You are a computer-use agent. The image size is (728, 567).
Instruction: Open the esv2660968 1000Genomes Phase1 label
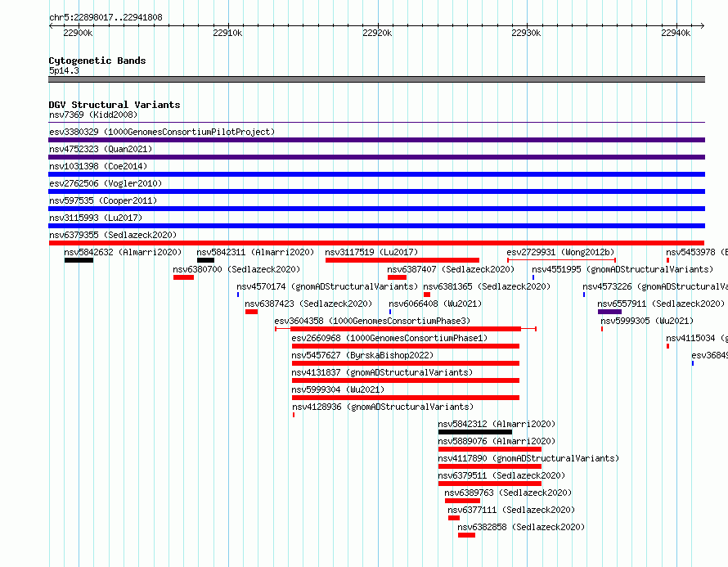coord(389,338)
